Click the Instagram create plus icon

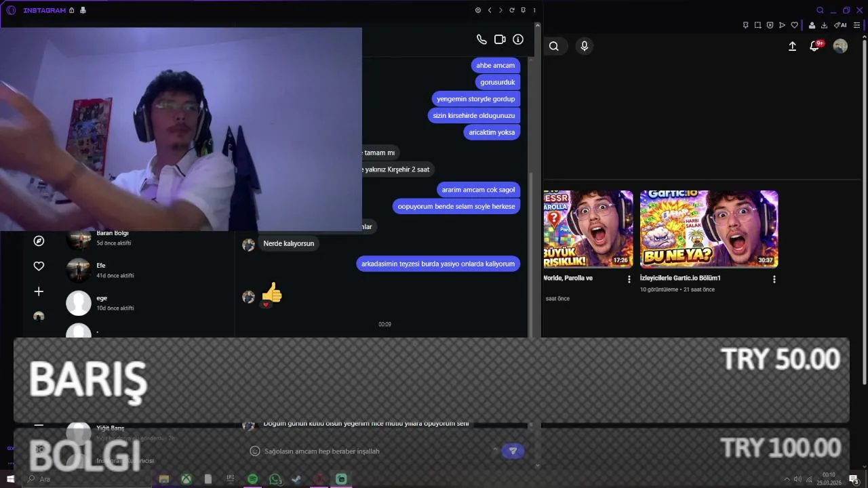(39, 291)
